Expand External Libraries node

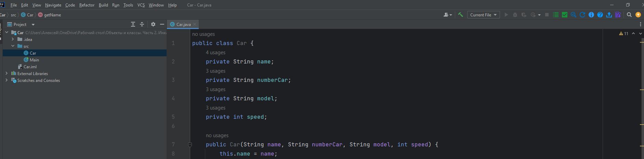pos(6,73)
